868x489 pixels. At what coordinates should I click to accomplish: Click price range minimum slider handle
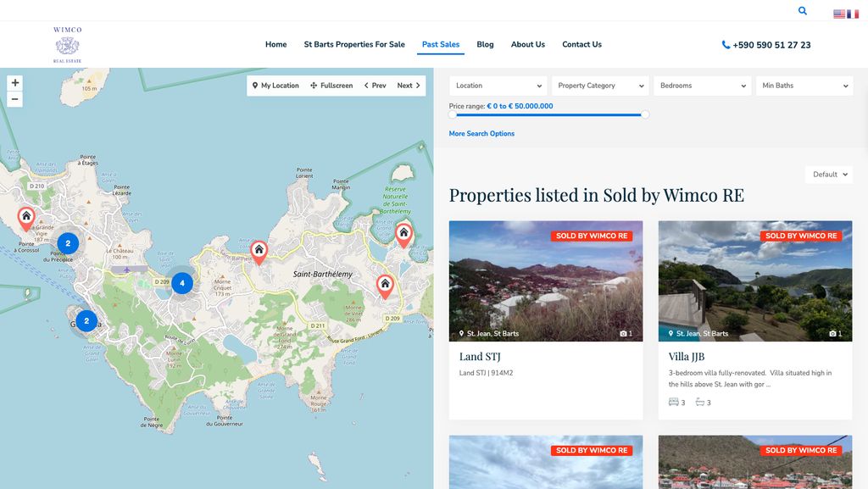coord(453,114)
